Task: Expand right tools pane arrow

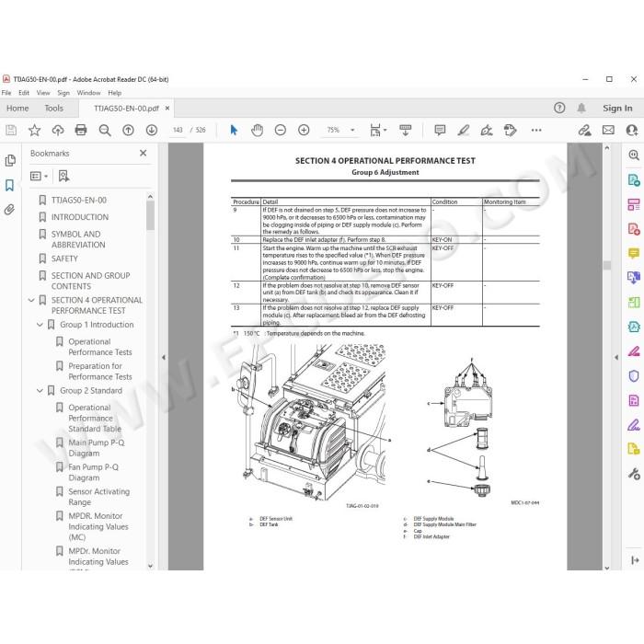Action: 616,357
